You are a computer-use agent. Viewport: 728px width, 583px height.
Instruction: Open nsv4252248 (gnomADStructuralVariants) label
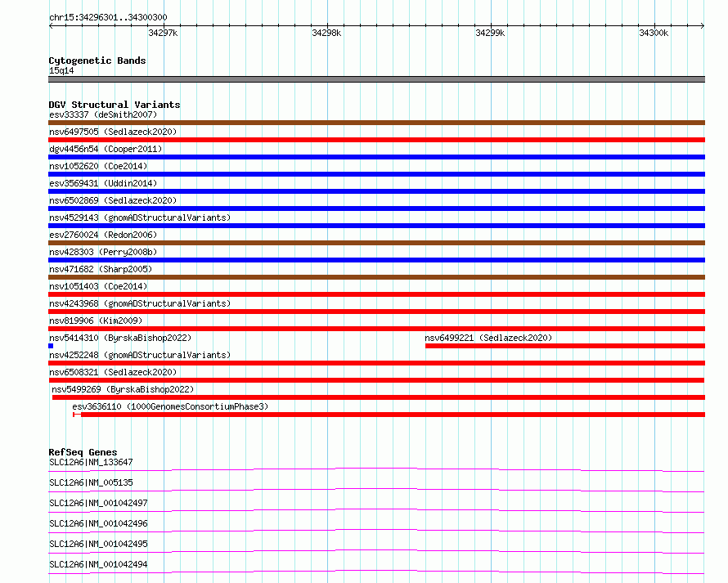click(140, 355)
